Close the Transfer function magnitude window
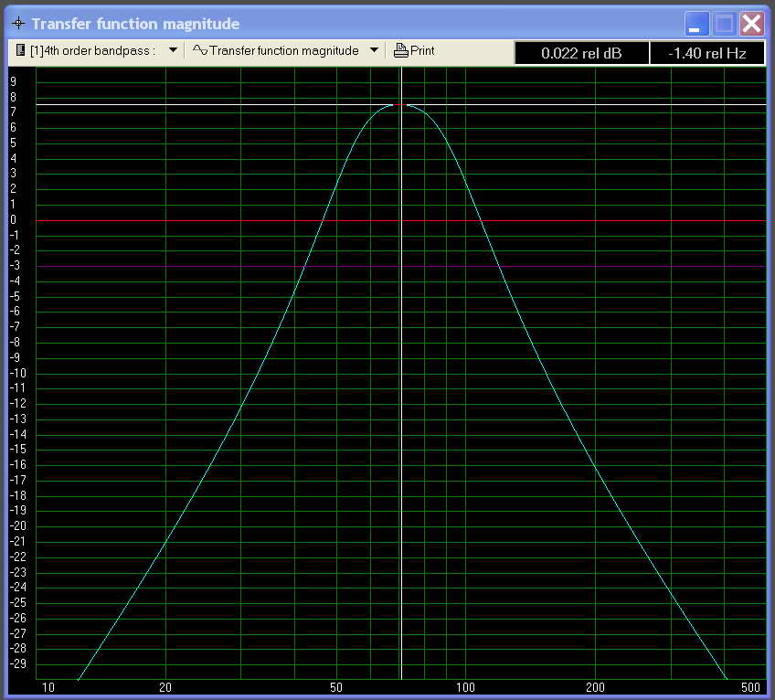 pyautogui.click(x=751, y=23)
